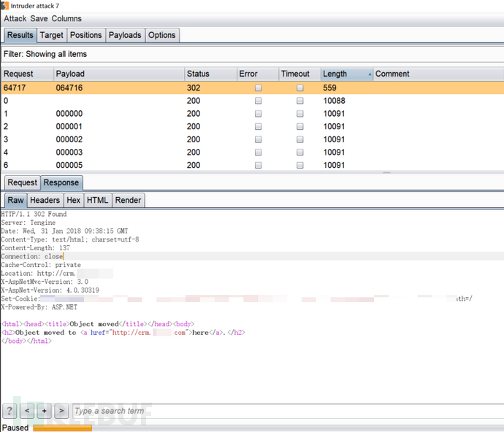
Task: Toggle Timeout checkbox for request 64717
Action: (x=300, y=88)
